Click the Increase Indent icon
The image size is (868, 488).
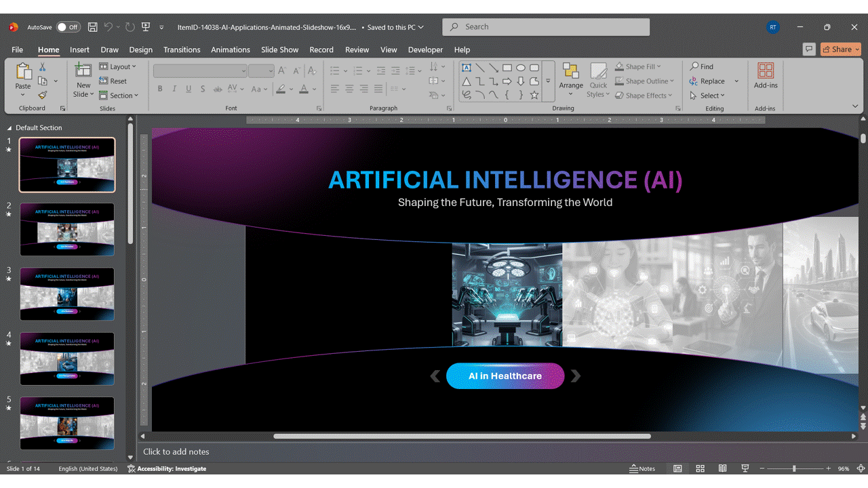tap(395, 70)
